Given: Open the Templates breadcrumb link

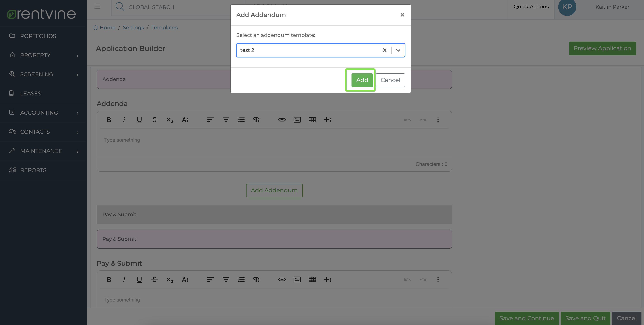Looking at the screenshot, I should click(x=164, y=27).
